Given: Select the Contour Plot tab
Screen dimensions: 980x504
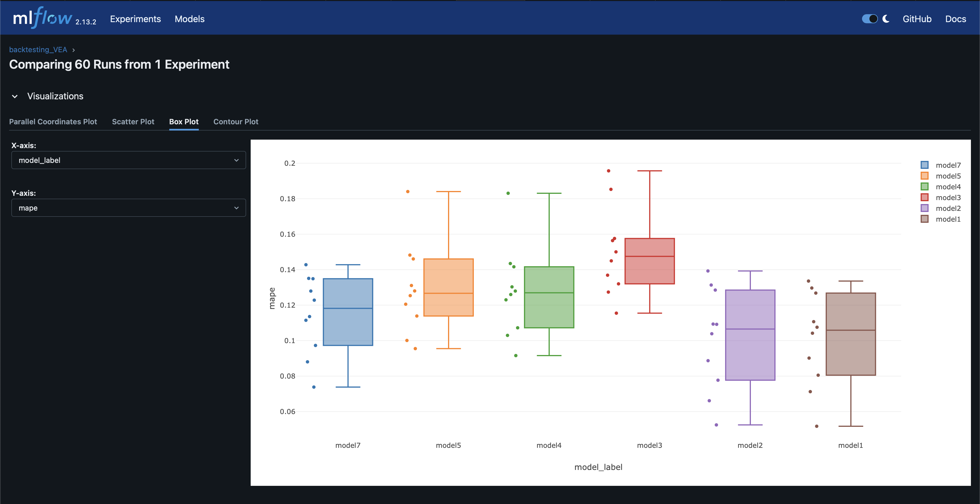Looking at the screenshot, I should click(x=235, y=122).
